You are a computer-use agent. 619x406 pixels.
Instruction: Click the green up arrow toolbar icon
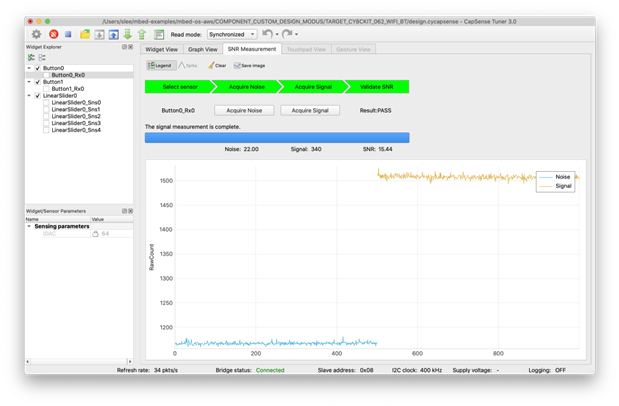click(x=142, y=34)
